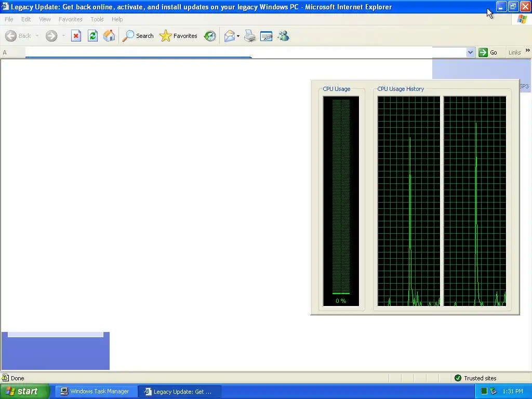
Task: Open the View menu
Action: [x=45, y=19]
